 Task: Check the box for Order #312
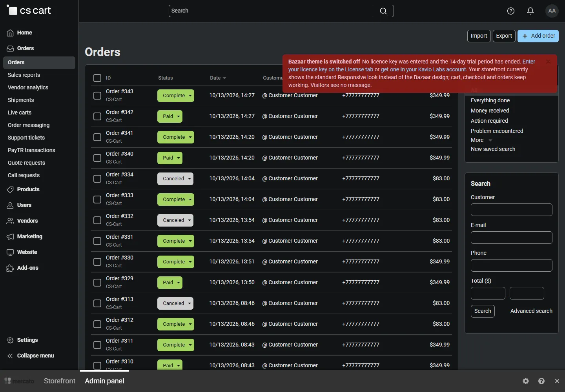[x=97, y=324]
